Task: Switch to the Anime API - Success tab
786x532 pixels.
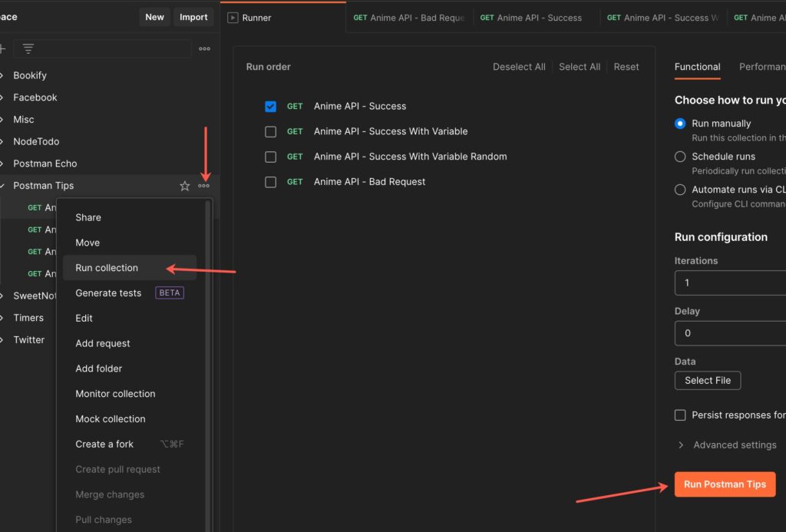Action: [531, 18]
